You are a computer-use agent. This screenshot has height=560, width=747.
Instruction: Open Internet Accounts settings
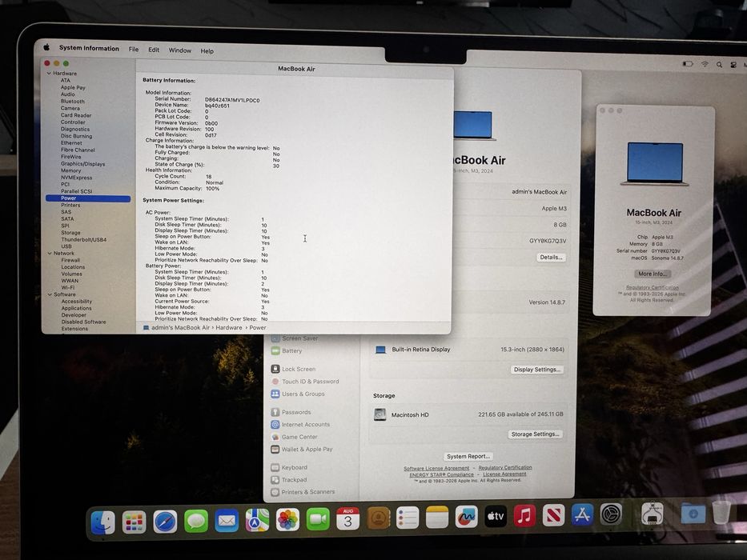coord(300,424)
